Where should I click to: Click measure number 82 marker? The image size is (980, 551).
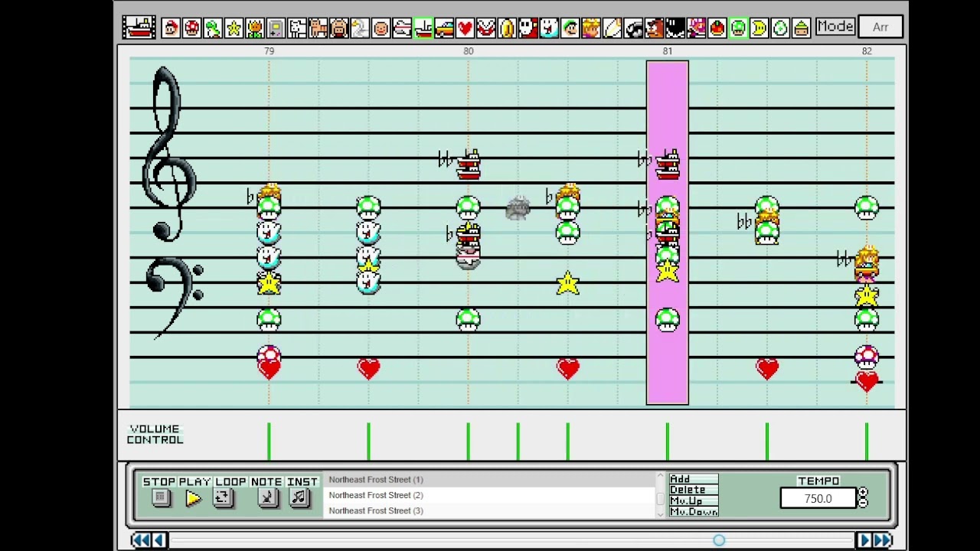[867, 51]
